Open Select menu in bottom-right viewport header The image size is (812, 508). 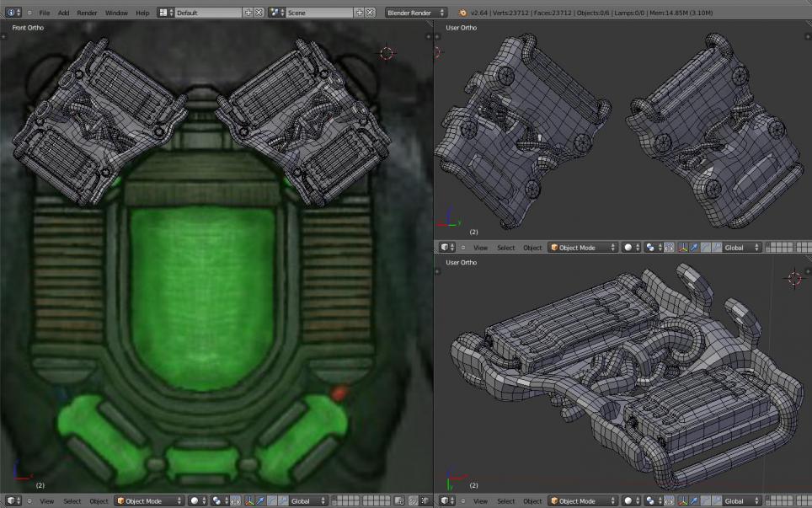[505, 501]
